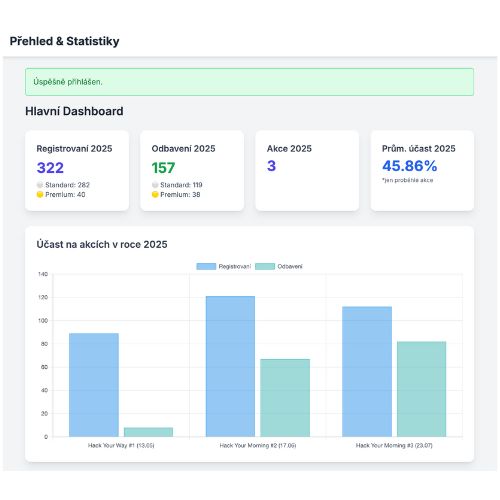
Task: Click the Přehled & Statistiky page heading
Action: [64, 41]
